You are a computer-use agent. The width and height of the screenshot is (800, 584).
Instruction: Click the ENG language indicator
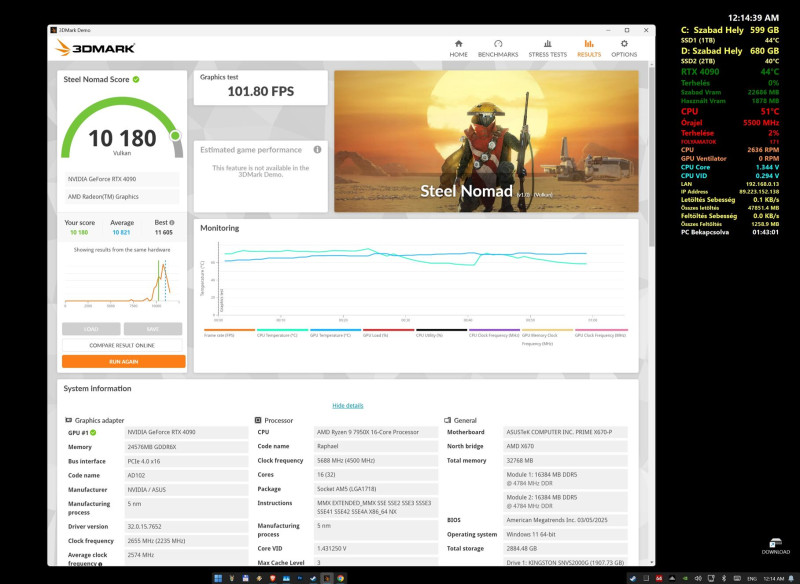(752, 579)
